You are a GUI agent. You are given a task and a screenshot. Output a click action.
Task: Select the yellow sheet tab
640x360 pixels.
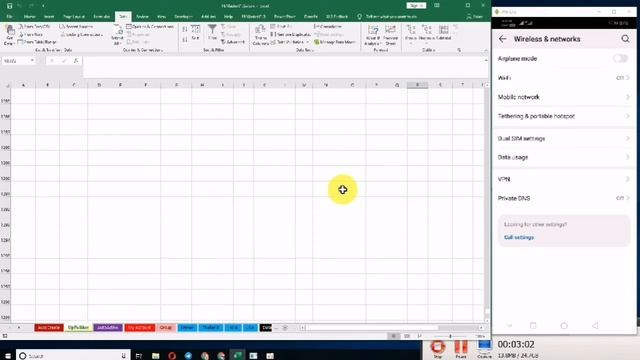point(78,327)
